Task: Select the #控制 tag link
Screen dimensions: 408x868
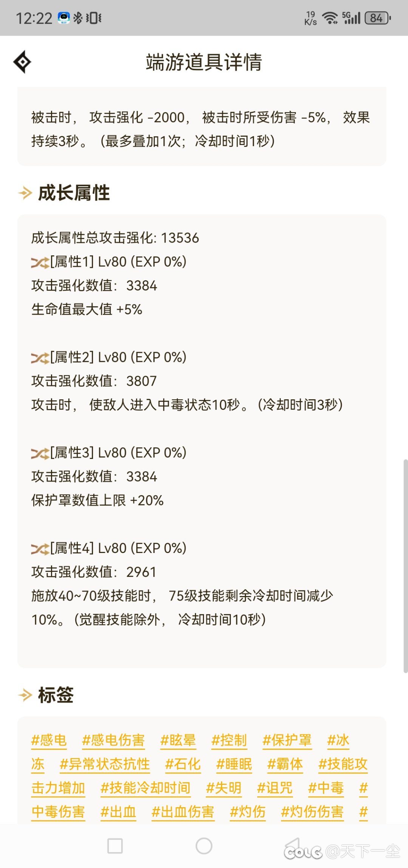Action: click(229, 740)
